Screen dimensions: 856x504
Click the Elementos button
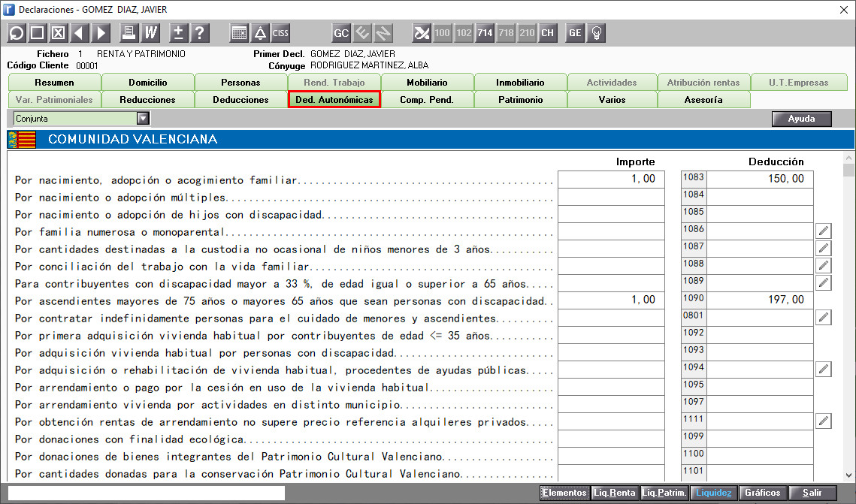[564, 493]
